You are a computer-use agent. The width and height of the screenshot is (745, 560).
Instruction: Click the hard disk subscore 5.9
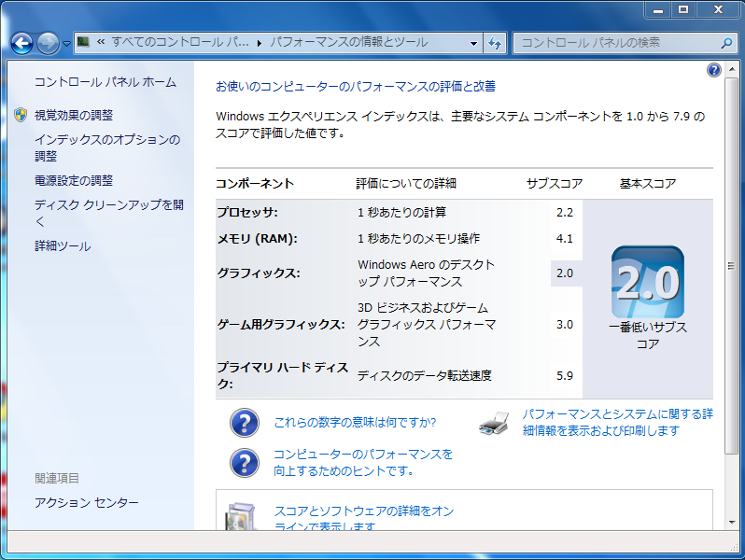[565, 376]
